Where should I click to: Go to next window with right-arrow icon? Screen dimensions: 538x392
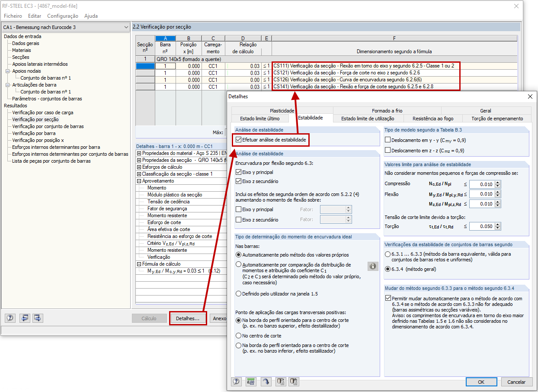coord(38,318)
